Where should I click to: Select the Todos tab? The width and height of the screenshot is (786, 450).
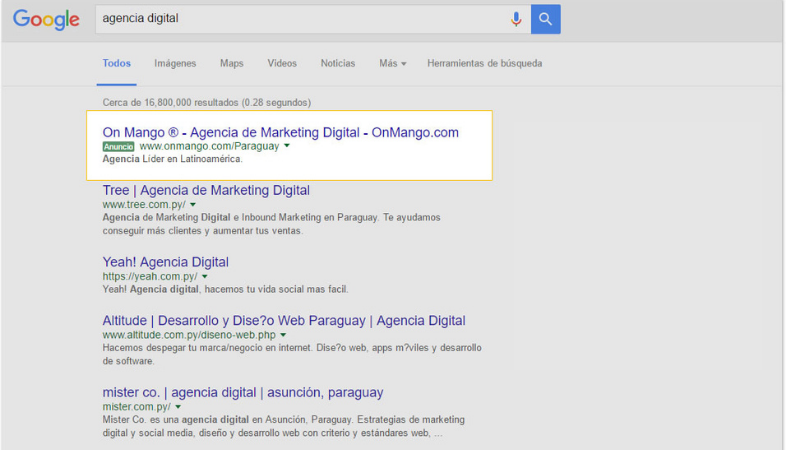116,63
